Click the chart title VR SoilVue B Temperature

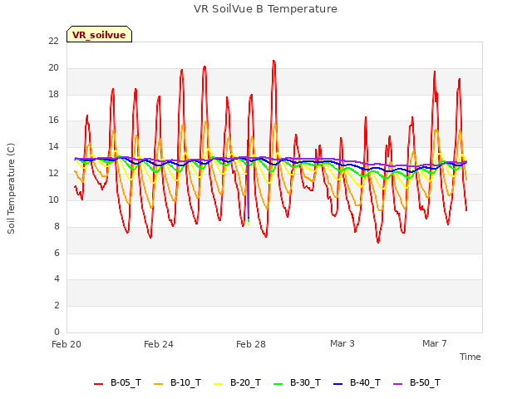(x=265, y=9)
